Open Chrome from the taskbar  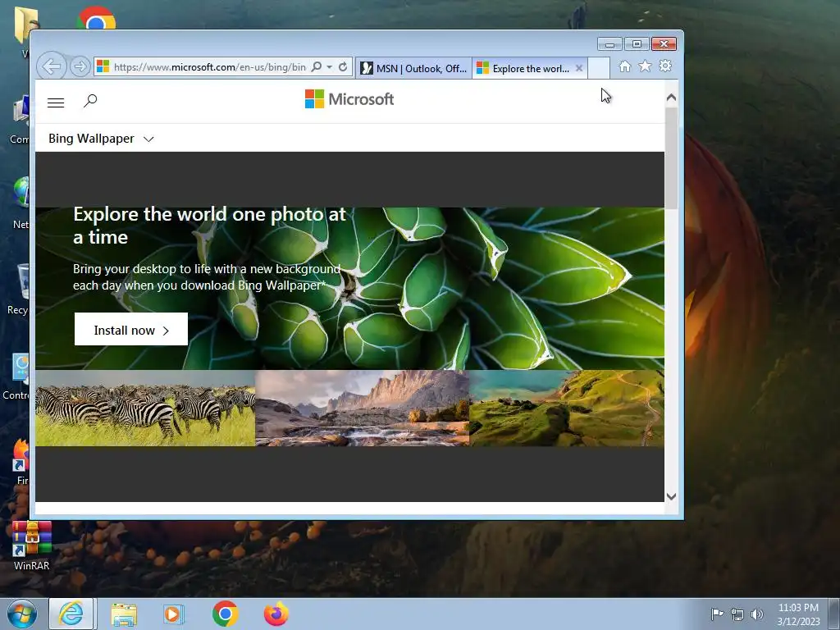tap(226, 614)
